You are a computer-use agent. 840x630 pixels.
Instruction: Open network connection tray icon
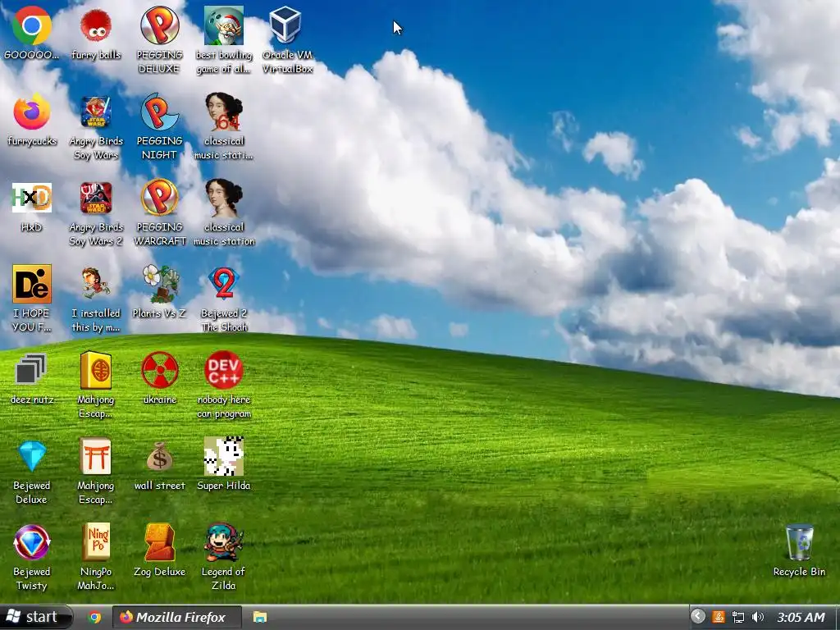pos(738,617)
